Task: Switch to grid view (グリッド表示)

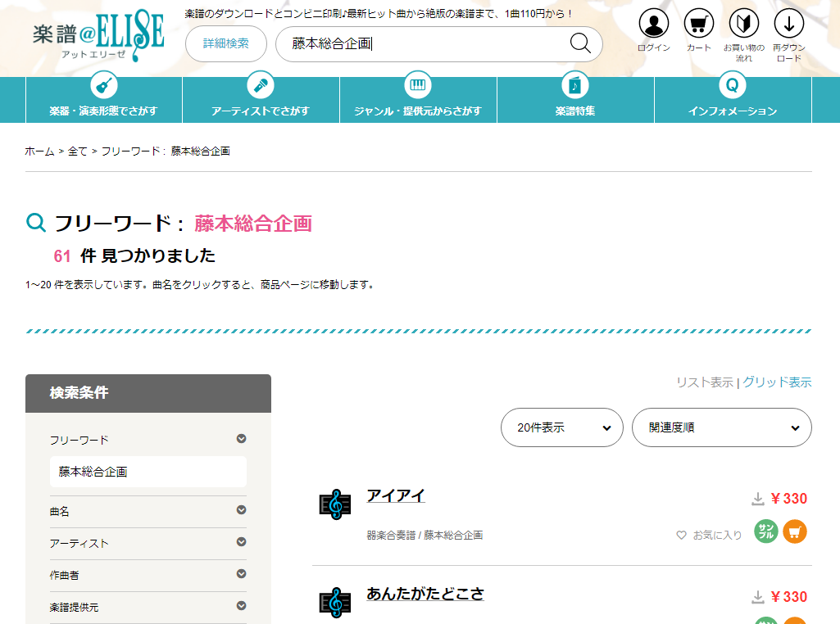Action: click(x=777, y=382)
